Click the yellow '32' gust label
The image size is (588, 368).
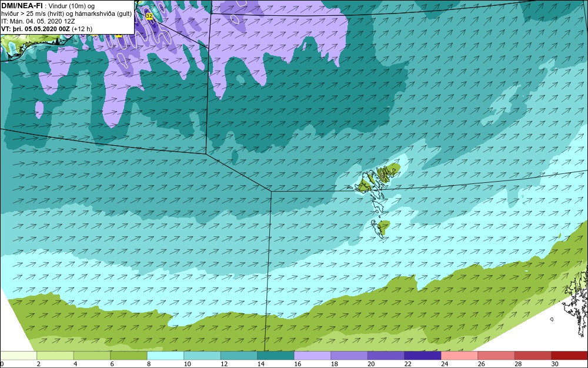click(149, 16)
